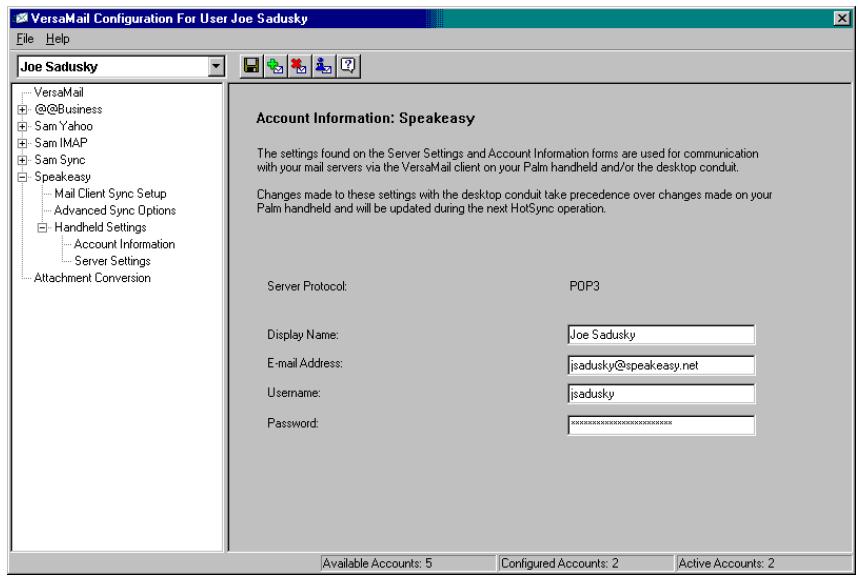The width and height of the screenshot is (859, 576).
Task: Select the VersaMail root tree item
Action: coord(59,92)
